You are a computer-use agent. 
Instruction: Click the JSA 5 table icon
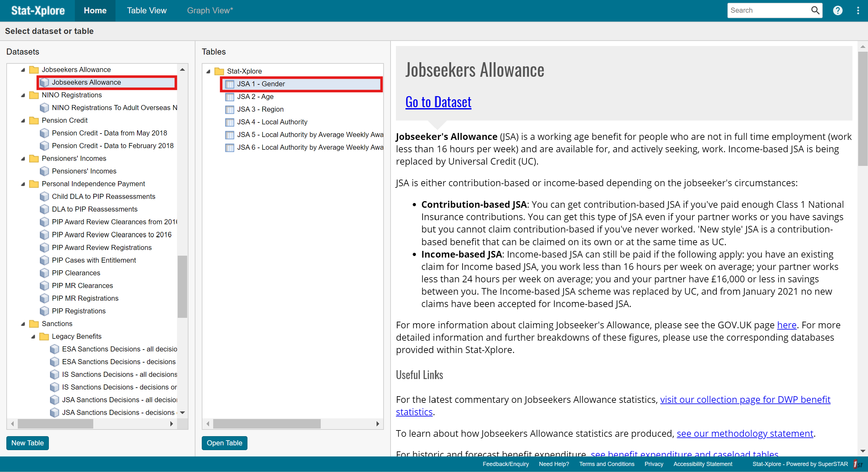click(230, 135)
